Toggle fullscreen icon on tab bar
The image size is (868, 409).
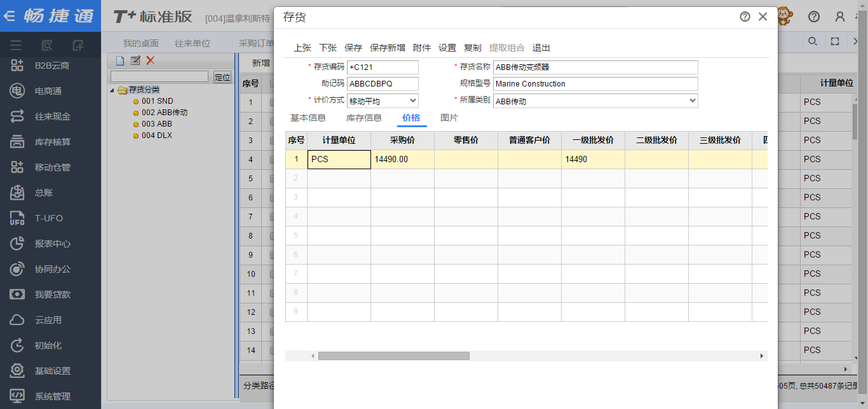(x=835, y=41)
